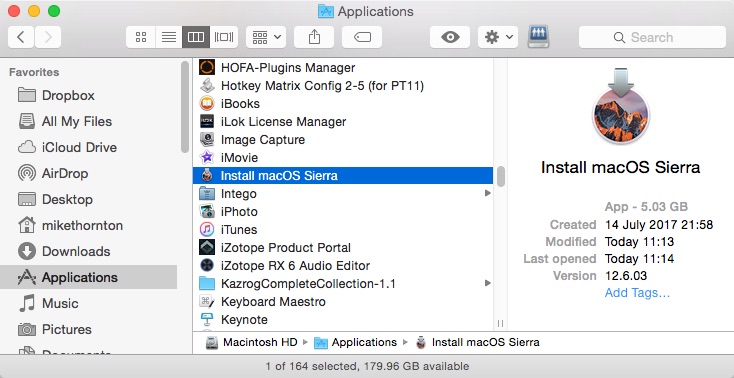Select the Intego folder icon
The image size is (734, 378).
pos(206,193)
